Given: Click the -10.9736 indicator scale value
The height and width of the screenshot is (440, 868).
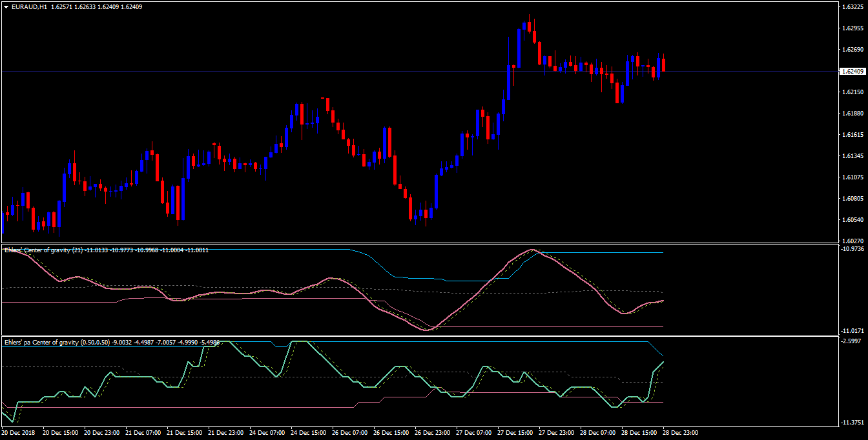Looking at the screenshot, I should tap(854, 248).
